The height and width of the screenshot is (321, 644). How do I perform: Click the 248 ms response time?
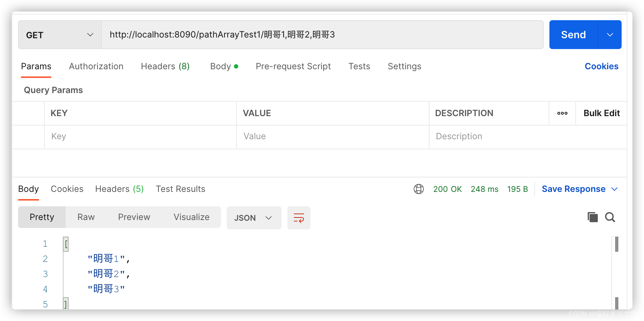(484, 189)
